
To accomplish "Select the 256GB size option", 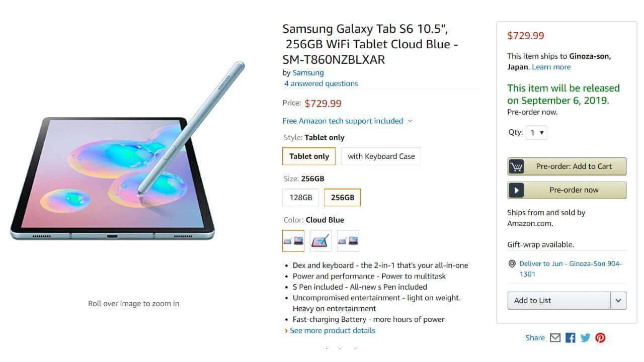I will (343, 198).
